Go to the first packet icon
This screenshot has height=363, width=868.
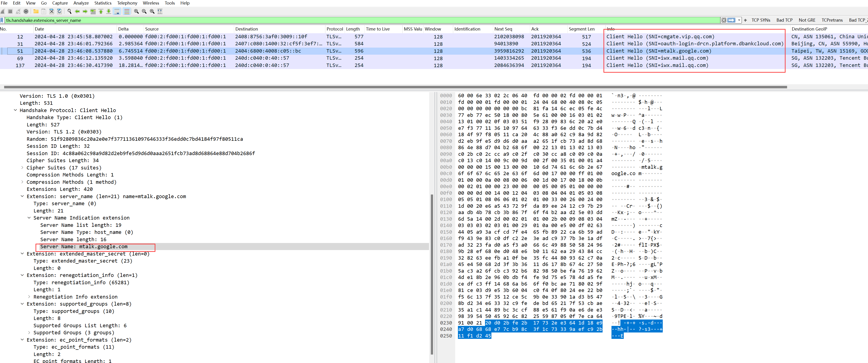tap(101, 11)
